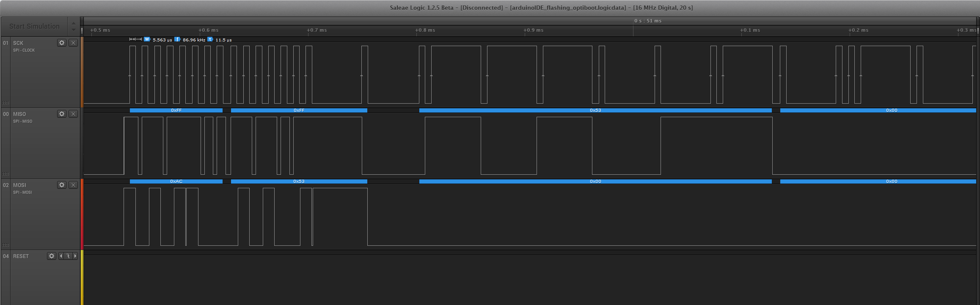Select the RESET channel name label
This screenshot has height=305, width=980.
(21, 256)
